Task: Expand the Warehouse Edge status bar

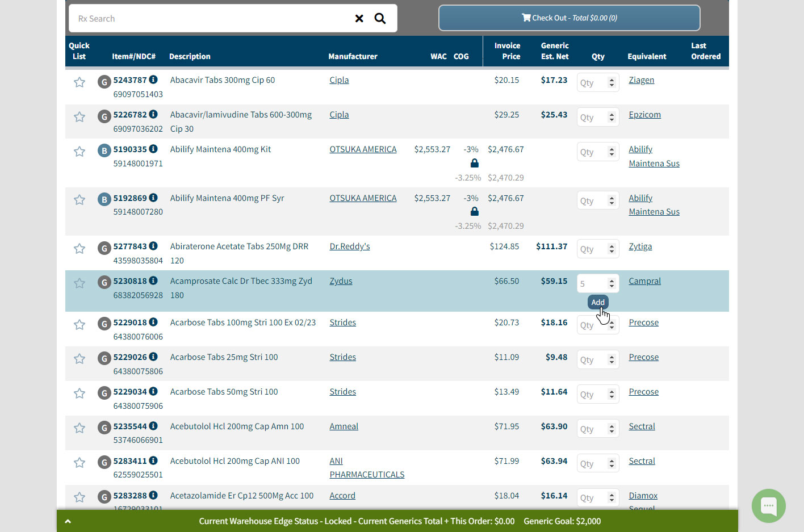Action: tap(68, 521)
